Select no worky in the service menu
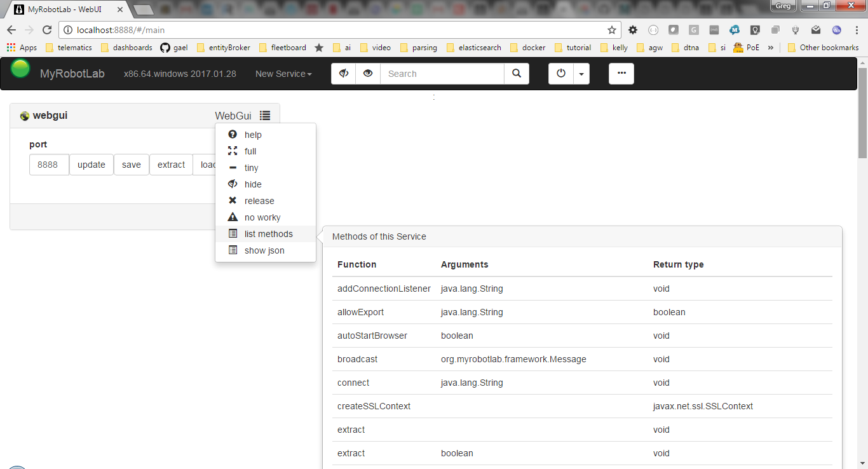The width and height of the screenshot is (868, 469). tap(266, 217)
